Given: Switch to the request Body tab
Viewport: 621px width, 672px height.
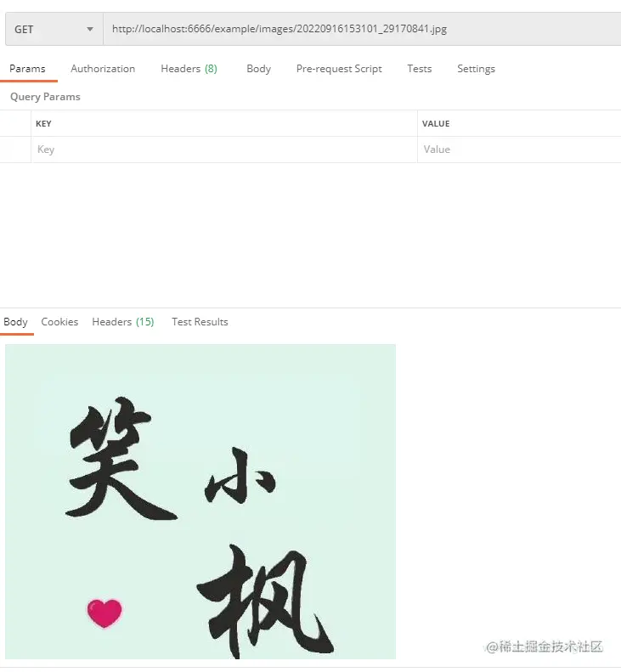Looking at the screenshot, I should point(259,69).
